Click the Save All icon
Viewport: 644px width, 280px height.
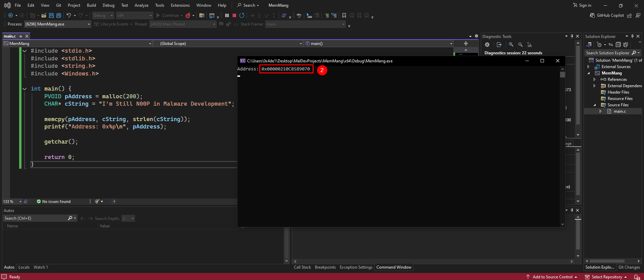point(59,15)
